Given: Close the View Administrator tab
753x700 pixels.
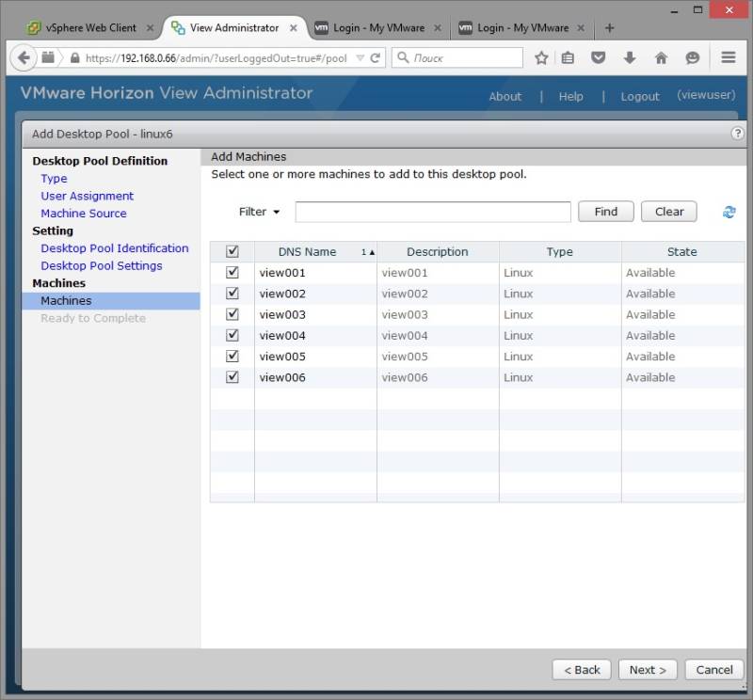Looking at the screenshot, I should pyautogui.click(x=294, y=28).
